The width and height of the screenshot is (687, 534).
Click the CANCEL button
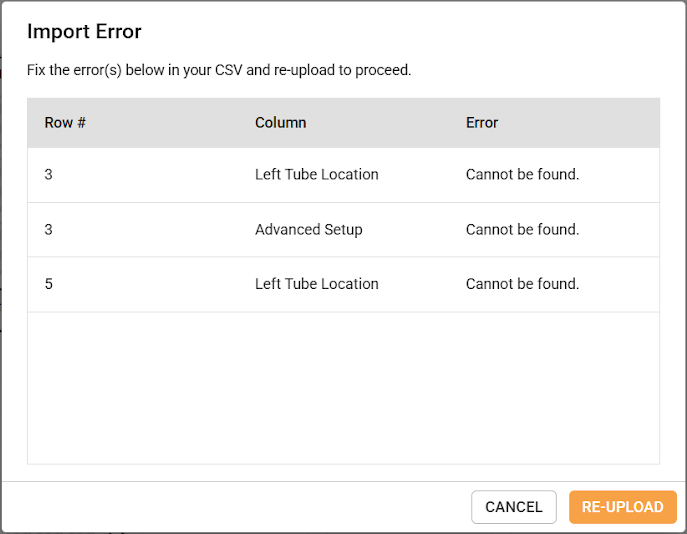pos(513,507)
